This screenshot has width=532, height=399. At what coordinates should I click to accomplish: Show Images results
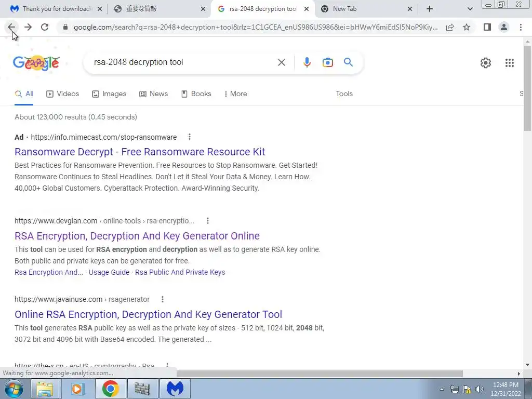coord(109,94)
